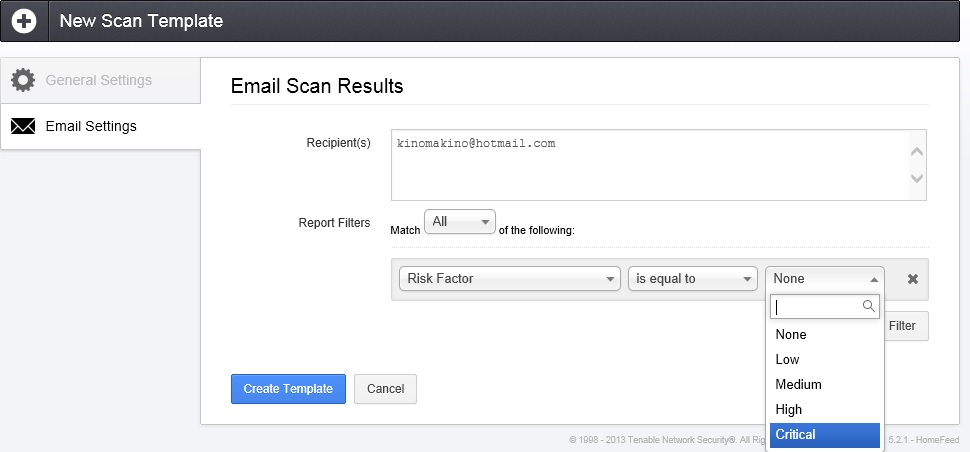Expand the Risk Factor dropdown

509,279
